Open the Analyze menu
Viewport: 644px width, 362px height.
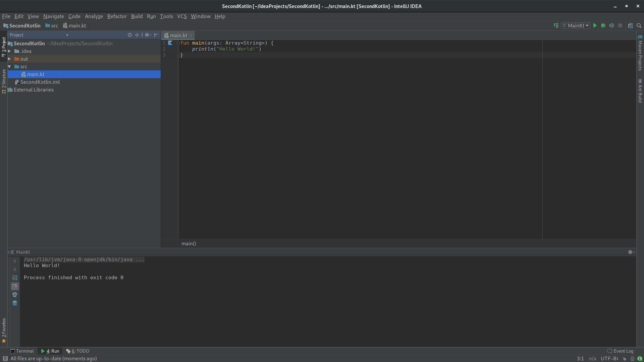click(94, 16)
